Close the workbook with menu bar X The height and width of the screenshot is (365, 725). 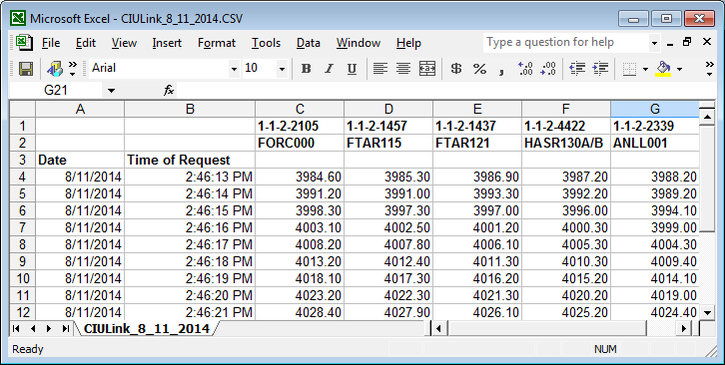707,42
